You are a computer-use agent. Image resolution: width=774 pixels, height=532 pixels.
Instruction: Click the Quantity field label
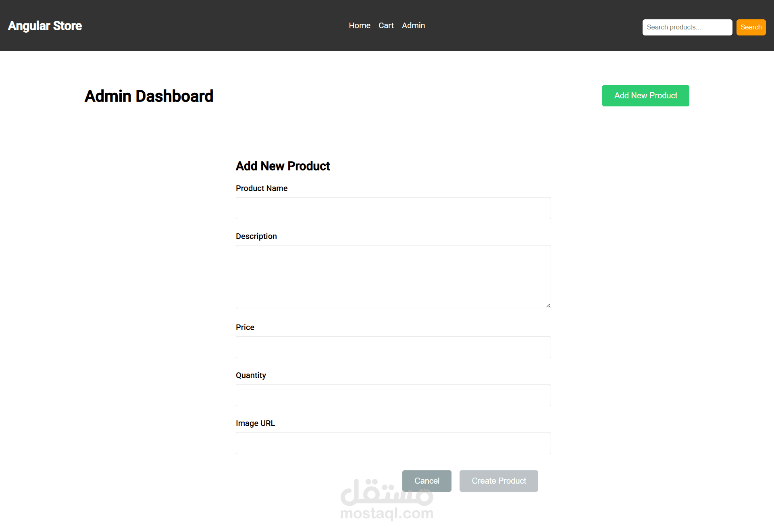click(251, 375)
